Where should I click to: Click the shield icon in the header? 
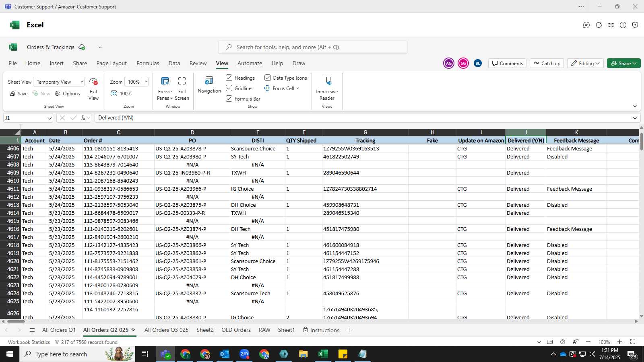[635, 25]
